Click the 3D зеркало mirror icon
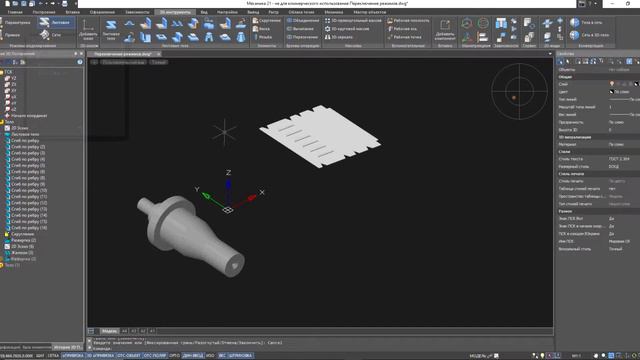Viewport: 640px width, 360px height. (x=327, y=37)
